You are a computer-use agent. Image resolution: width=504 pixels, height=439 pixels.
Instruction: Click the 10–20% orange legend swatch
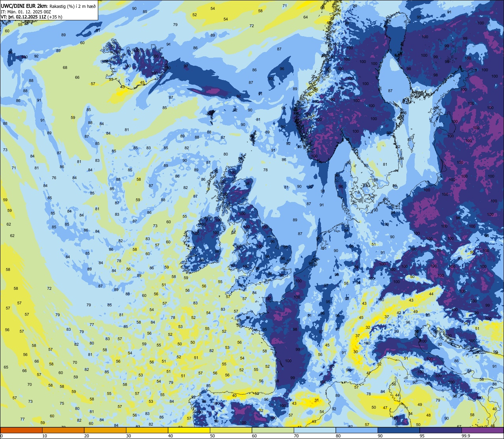pyautogui.click(x=63, y=430)
